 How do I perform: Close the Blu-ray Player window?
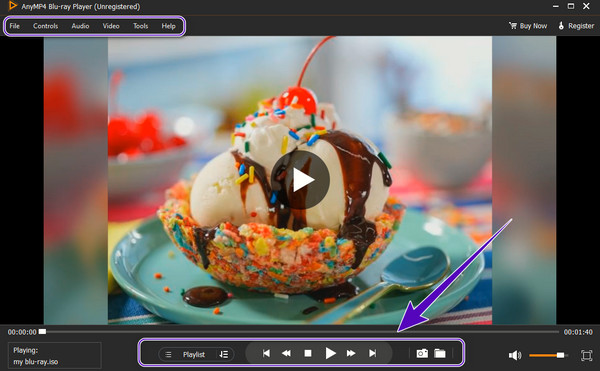(586, 6)
